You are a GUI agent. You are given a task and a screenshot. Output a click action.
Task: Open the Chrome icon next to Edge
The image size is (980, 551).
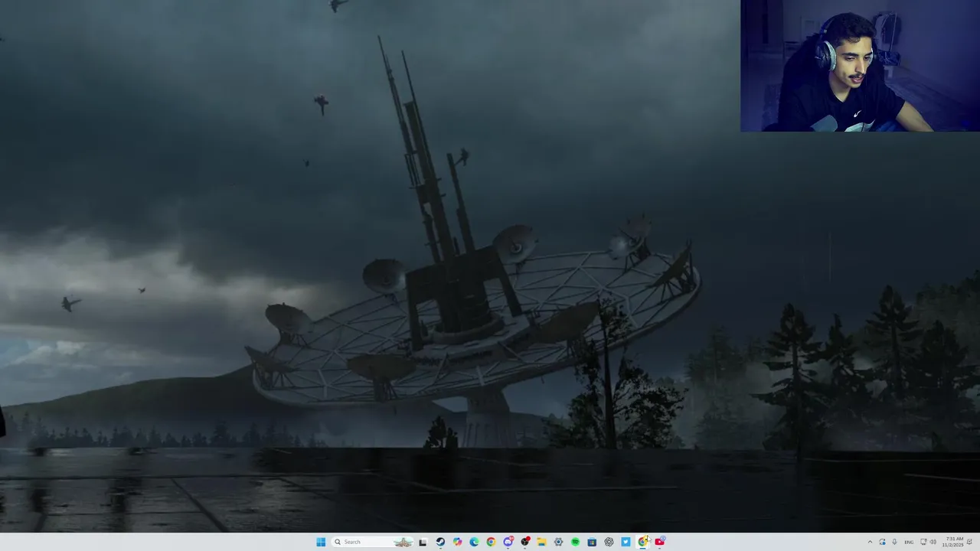point(491,542)
